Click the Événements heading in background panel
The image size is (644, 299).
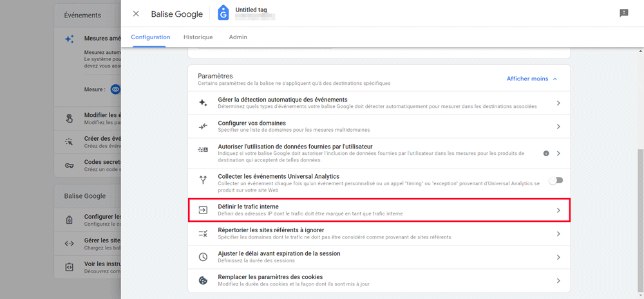click(82, 15)
